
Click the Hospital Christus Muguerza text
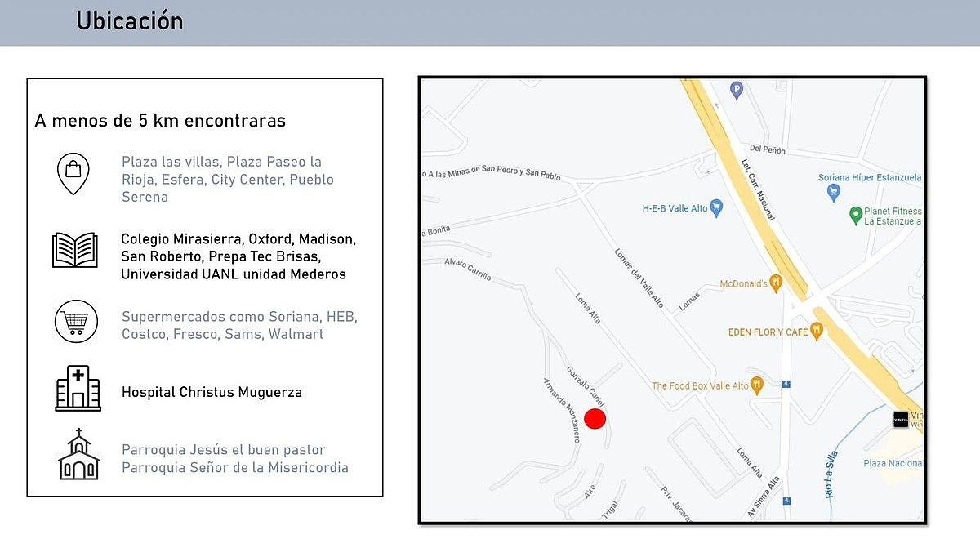pyautogui.click(x=212, y=392)
